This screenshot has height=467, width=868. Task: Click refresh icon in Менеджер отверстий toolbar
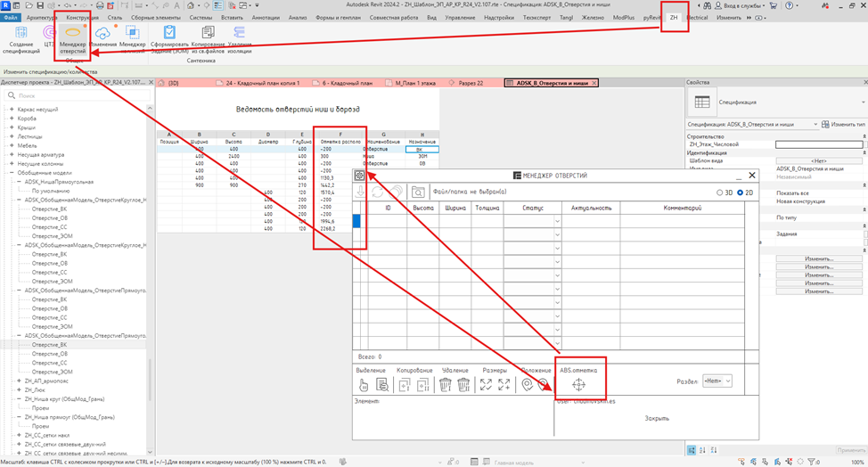[x=378, y=192]
